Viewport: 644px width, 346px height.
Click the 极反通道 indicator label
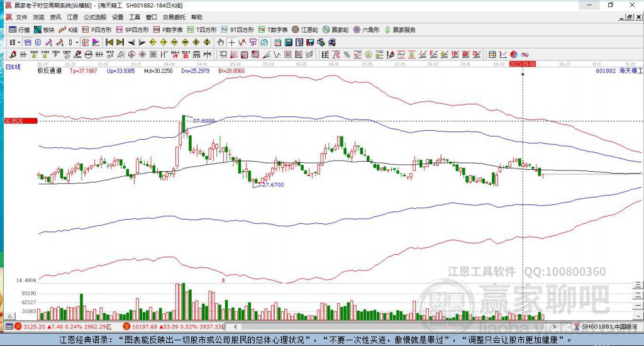(x=49, y=70)
